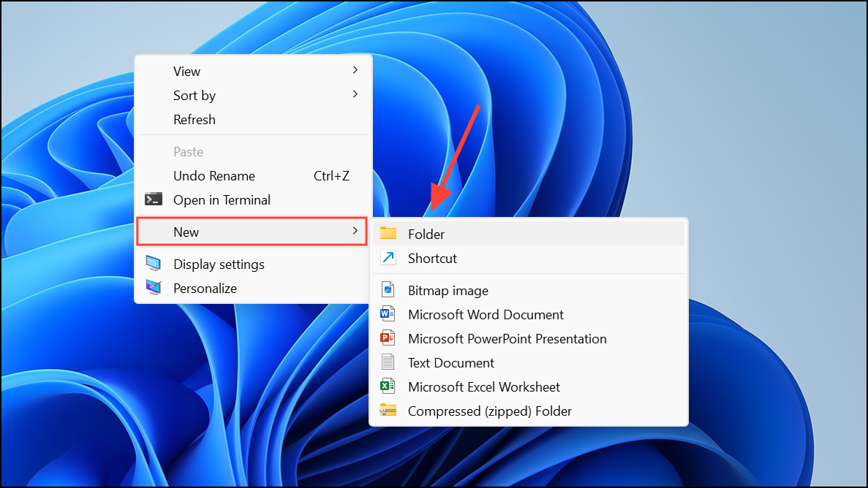The image size is (868, 488).
Task: Choose Open in Terminal
Action: coord(253,199)
